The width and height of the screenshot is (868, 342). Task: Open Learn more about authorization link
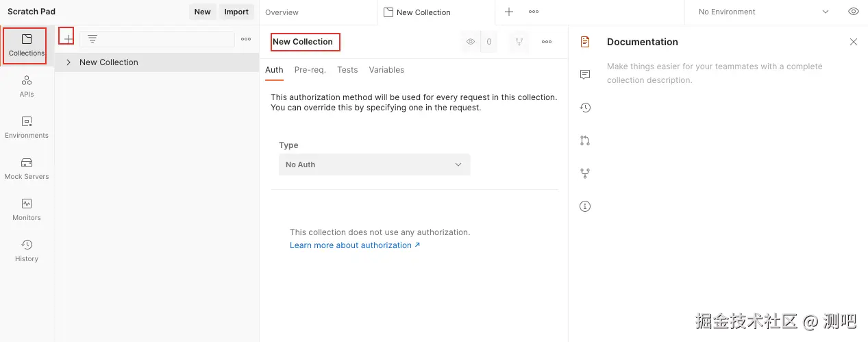354,245
